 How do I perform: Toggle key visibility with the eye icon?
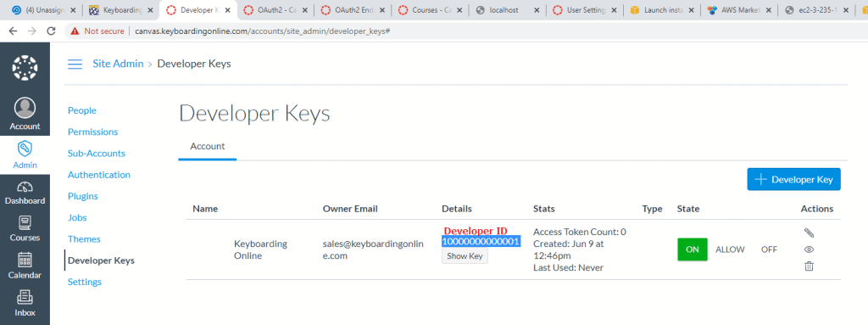809,249
